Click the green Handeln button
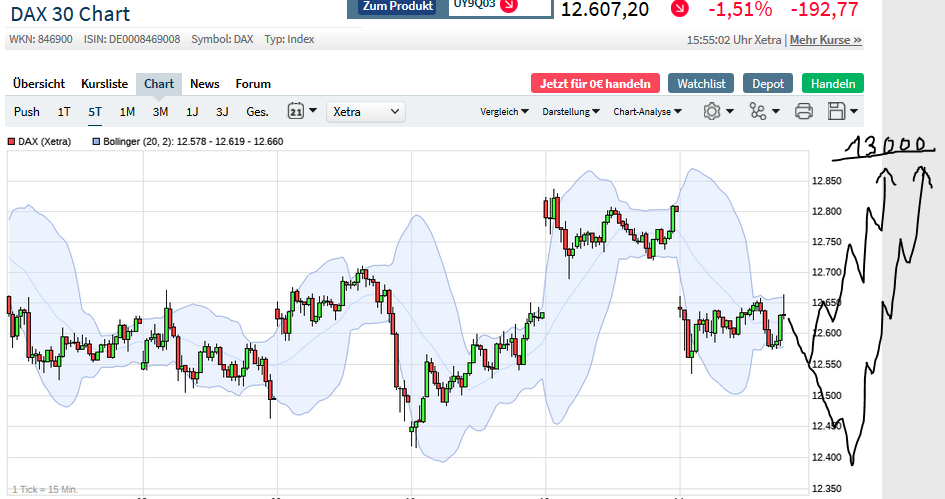This screenshot has height=499, width=945. click(833, 83)
